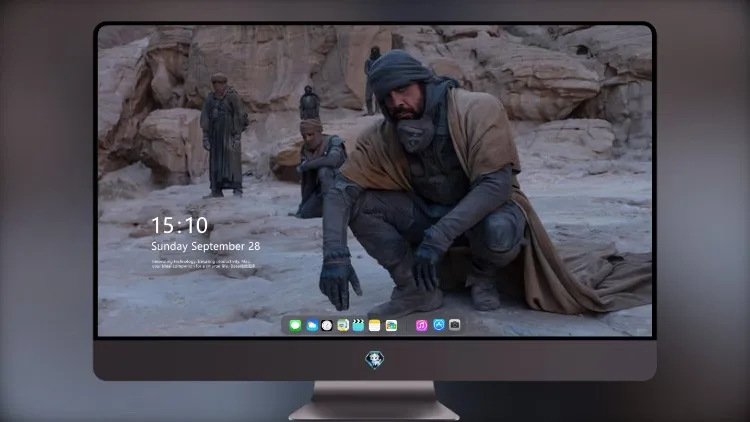Open the Clock app in the dock
This screenshot has height=422, width=750.
coord(327,325)
